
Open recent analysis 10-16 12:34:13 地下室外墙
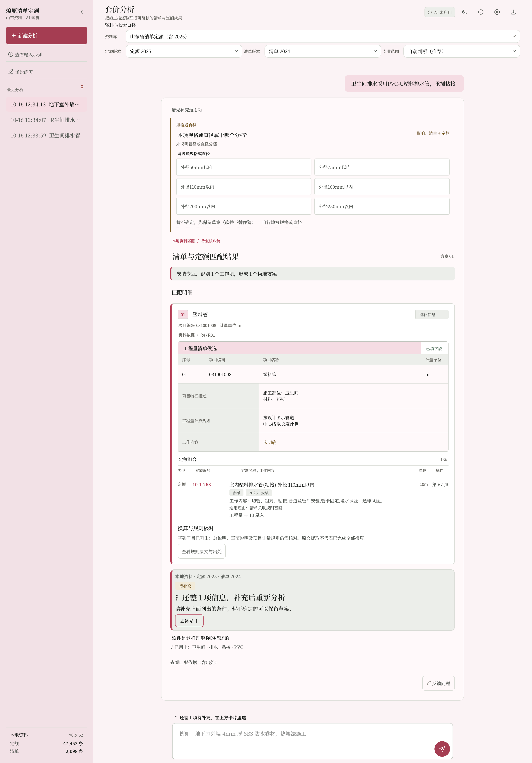click(47, 104)
